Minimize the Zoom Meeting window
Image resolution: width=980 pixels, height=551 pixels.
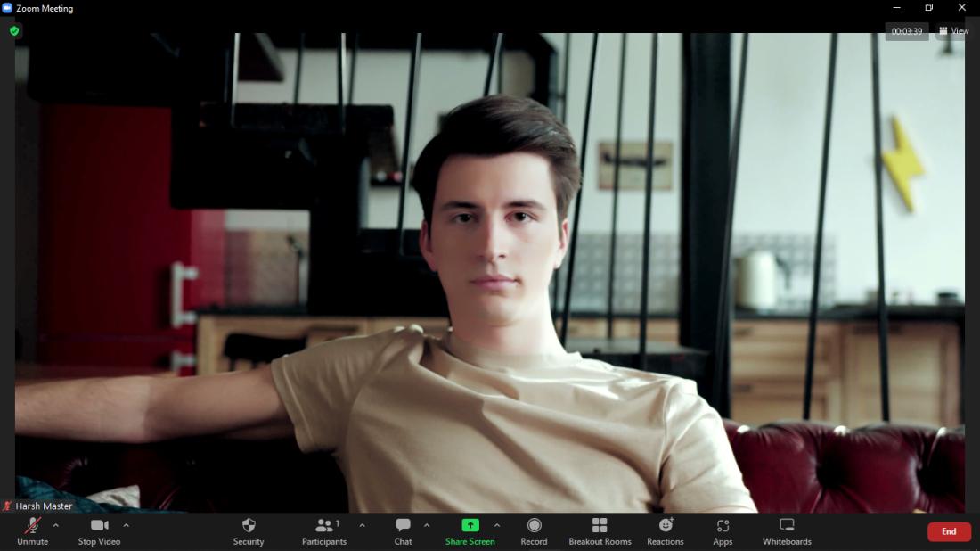click(897, 7)
